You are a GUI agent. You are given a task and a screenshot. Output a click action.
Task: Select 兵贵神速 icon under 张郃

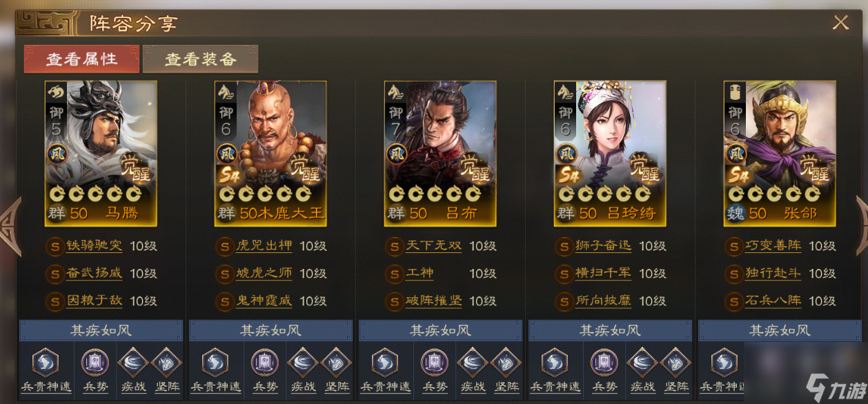pos(724,363)
